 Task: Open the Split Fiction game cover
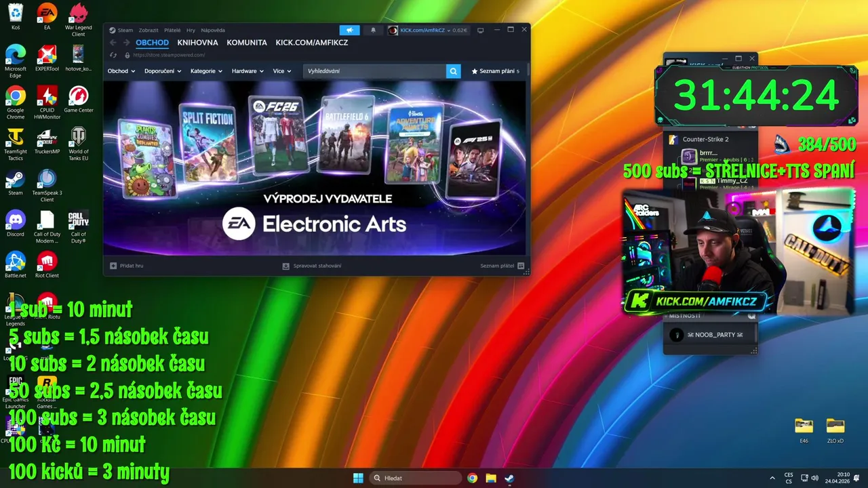click(x=208, y=144)
